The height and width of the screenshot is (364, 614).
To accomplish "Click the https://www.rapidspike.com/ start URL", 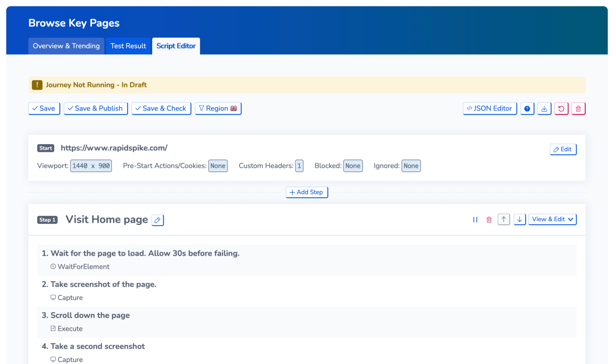I will click(x=114, y=148).
